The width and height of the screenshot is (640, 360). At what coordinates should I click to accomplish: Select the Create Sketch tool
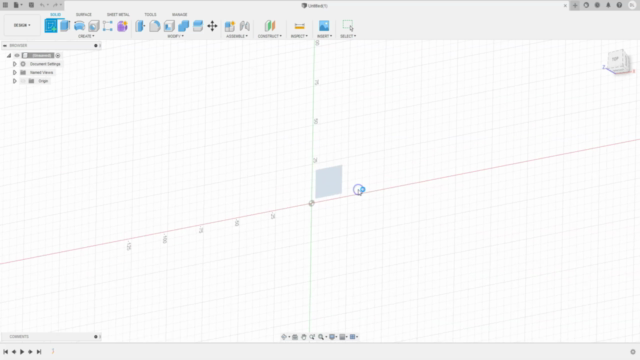click(x=51, y=26)
